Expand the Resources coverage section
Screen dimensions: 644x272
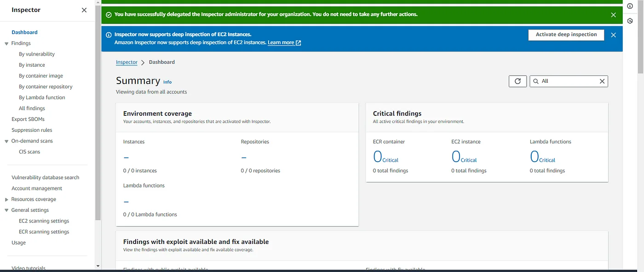point(6,199)
